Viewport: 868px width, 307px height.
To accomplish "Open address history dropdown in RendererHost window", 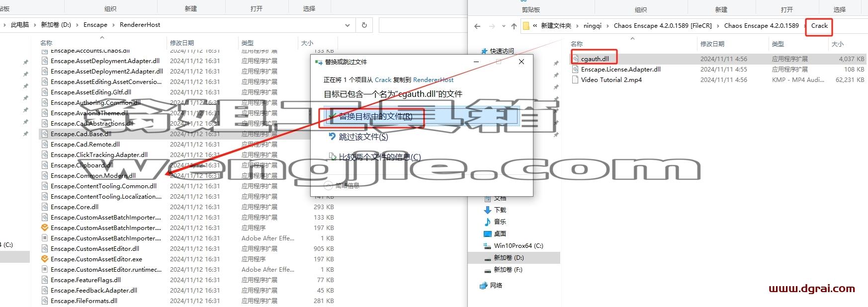I will click(347, 25).
